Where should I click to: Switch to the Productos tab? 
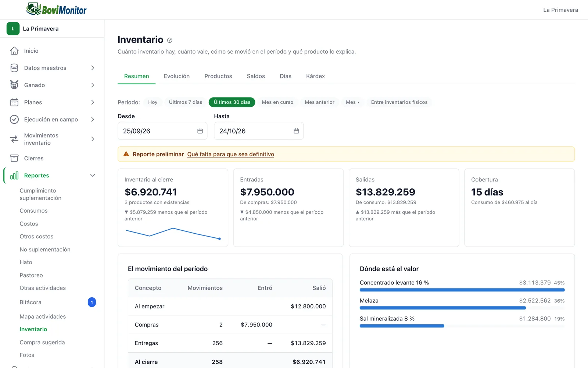point(218,76)
